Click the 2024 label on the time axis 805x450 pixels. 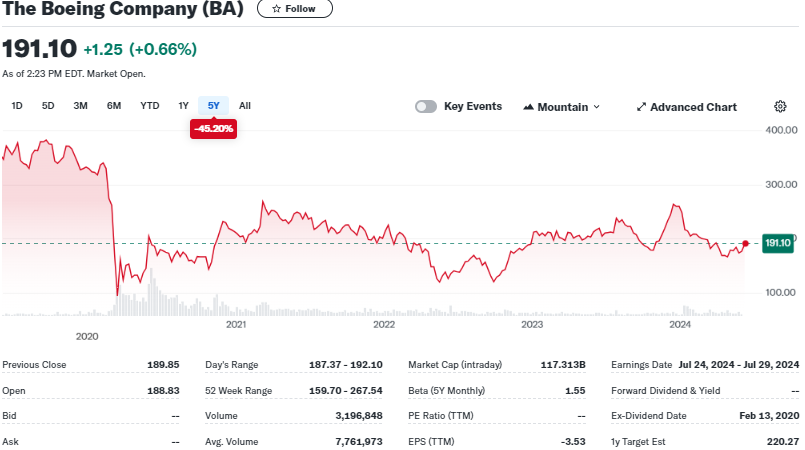680,324
